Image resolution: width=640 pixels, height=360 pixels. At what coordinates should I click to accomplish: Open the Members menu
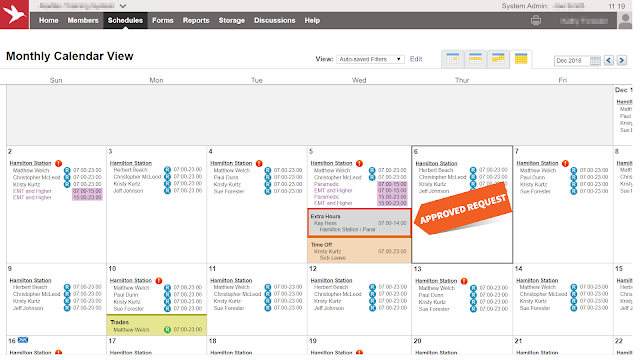click(83, 20)
